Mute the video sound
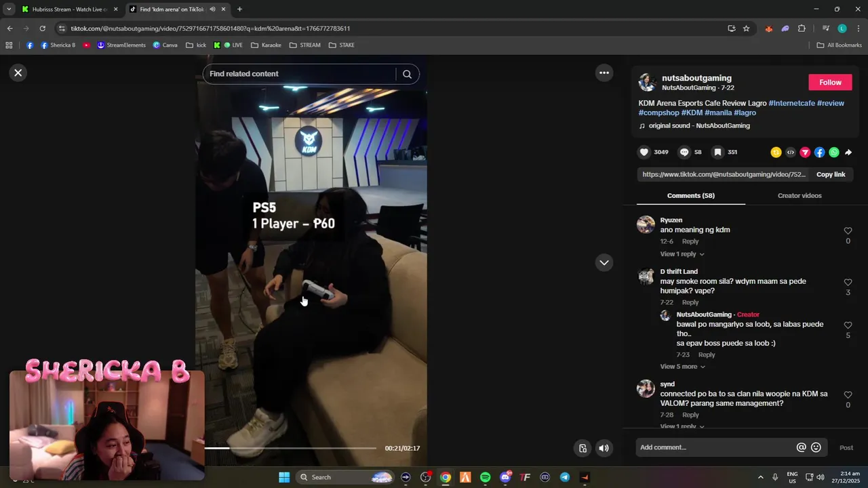This screenshot has height=488, width=868. coord(604,448)
